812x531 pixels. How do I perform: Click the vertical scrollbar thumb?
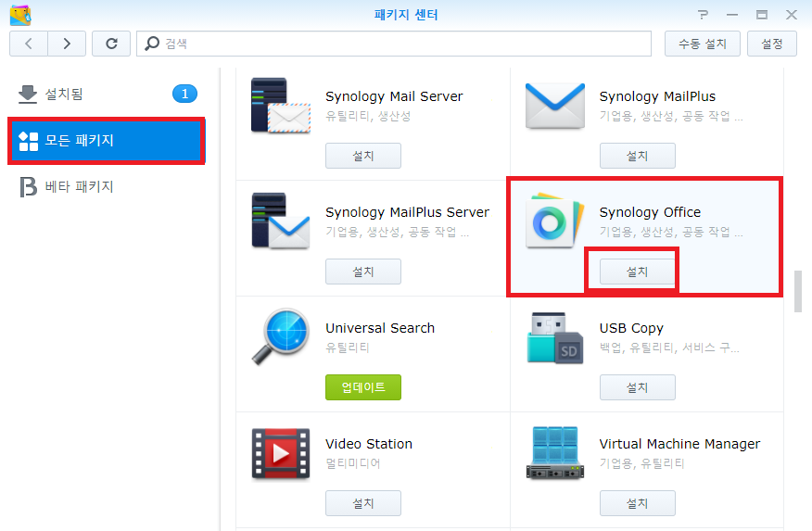pos(797,291)
